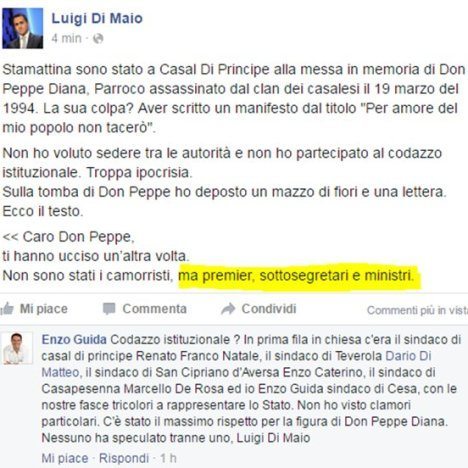Screen dimensions: 468x468
Task: Click the 4 min post timestamp
Action: [66, 38]
